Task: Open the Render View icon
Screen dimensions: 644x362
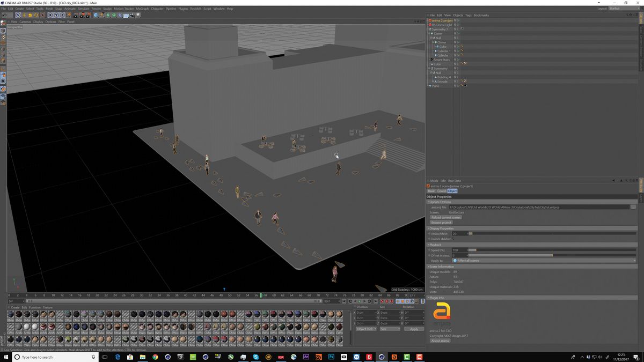Action: pos(75,15)
